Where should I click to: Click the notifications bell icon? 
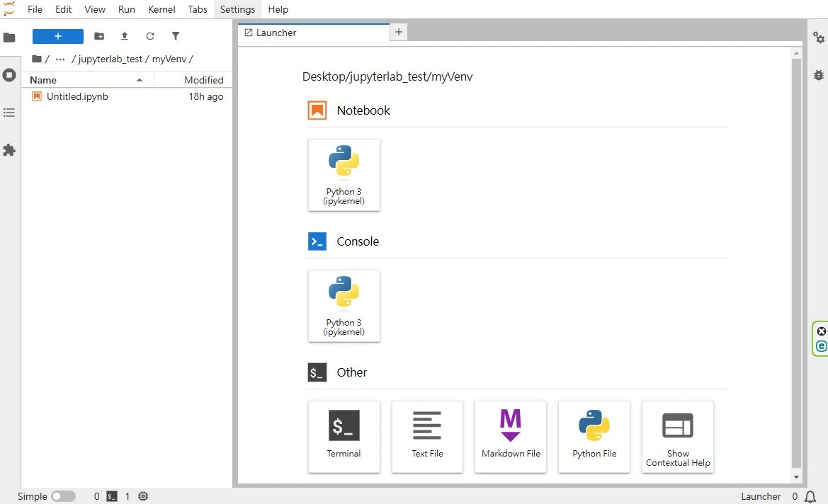tap(811, 496)
